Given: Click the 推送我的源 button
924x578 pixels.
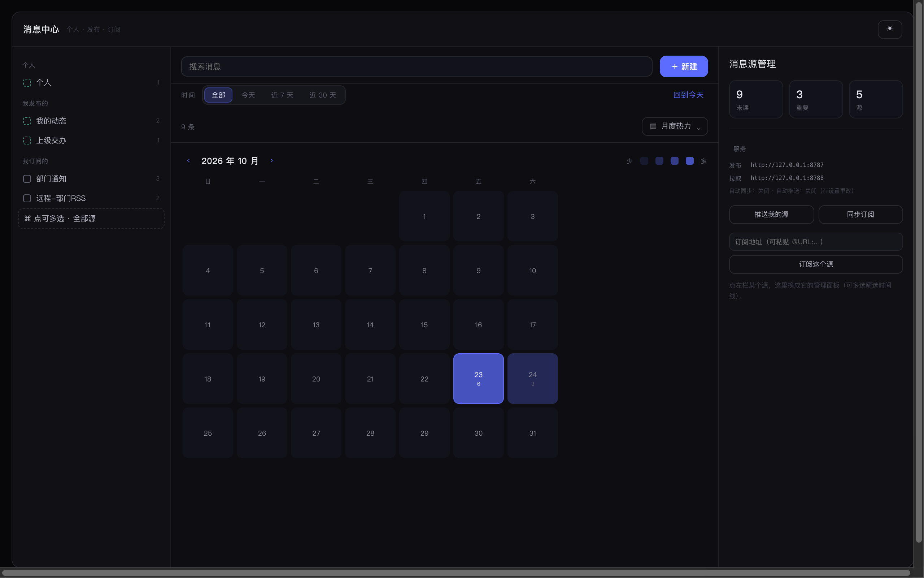Looking at the screenshot, I should (771, 215).
